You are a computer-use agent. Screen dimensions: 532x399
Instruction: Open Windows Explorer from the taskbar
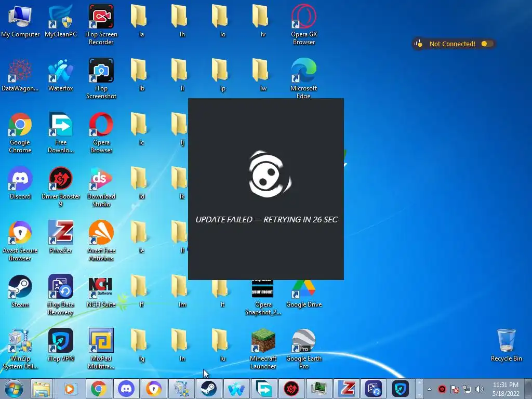tap(42, 389)
